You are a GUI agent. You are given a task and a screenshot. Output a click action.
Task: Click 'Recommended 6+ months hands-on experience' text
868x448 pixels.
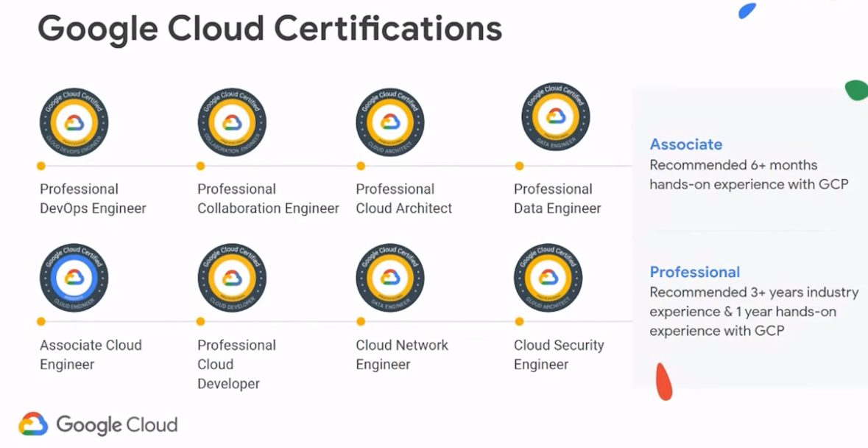[x=749, y=175]
